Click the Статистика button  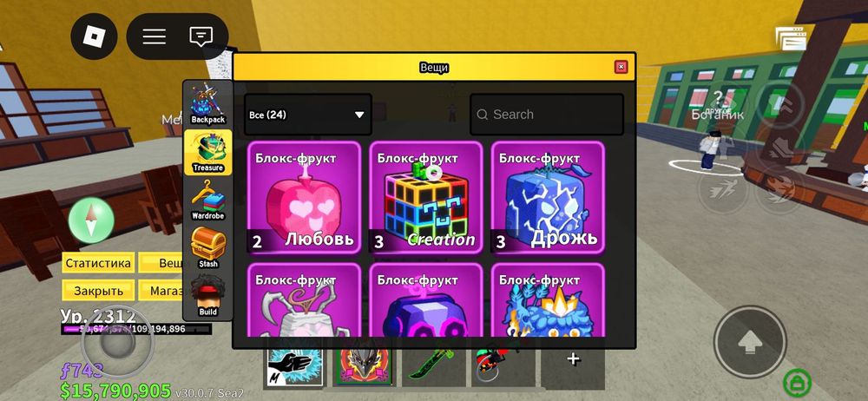(98, 263)
